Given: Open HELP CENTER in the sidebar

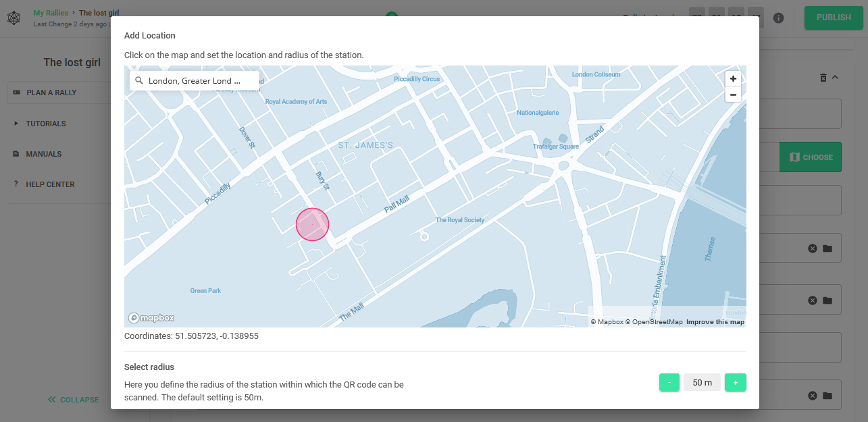Looking at the screenshot, I should coord(50,184).
